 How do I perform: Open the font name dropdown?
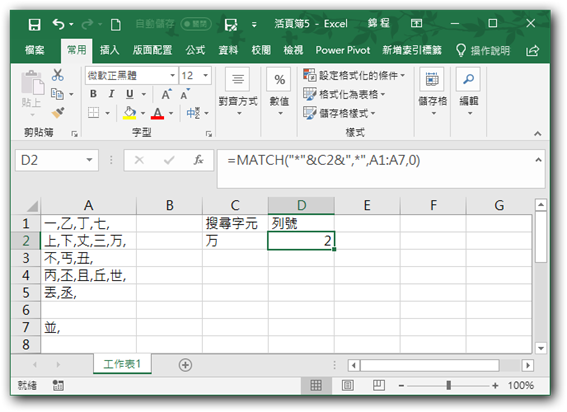point(172,75)
